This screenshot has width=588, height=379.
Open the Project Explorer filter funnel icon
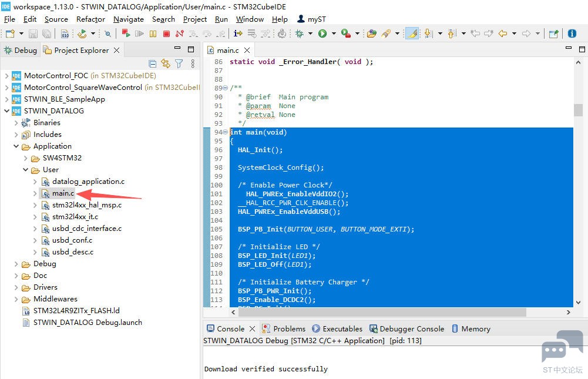point(179,63)
